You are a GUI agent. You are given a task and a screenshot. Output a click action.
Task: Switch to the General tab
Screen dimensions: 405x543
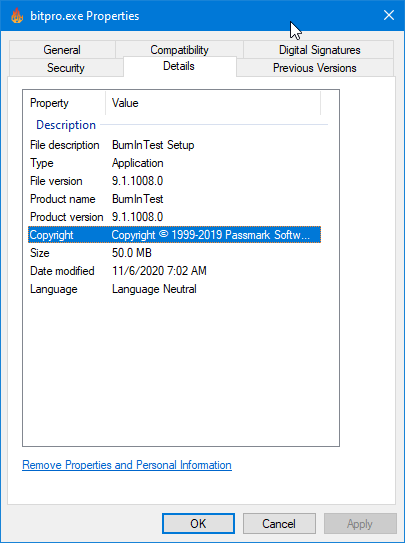[x=62, y=50]
